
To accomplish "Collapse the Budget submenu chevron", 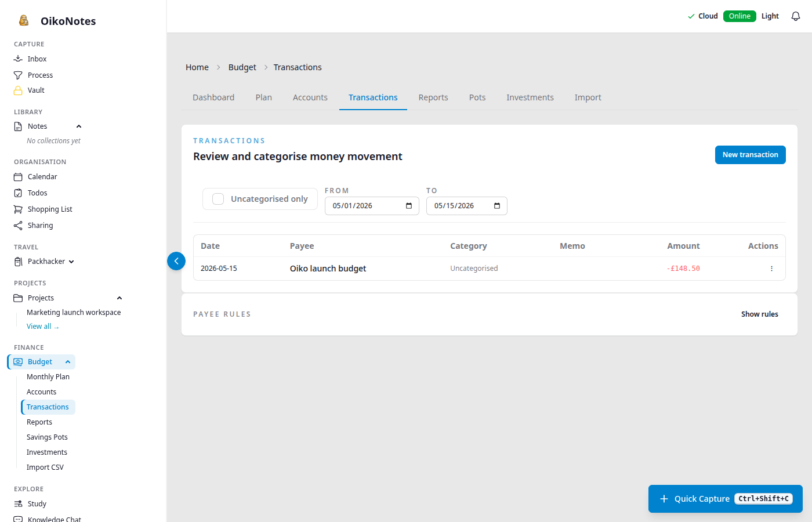I will [68, 362].
